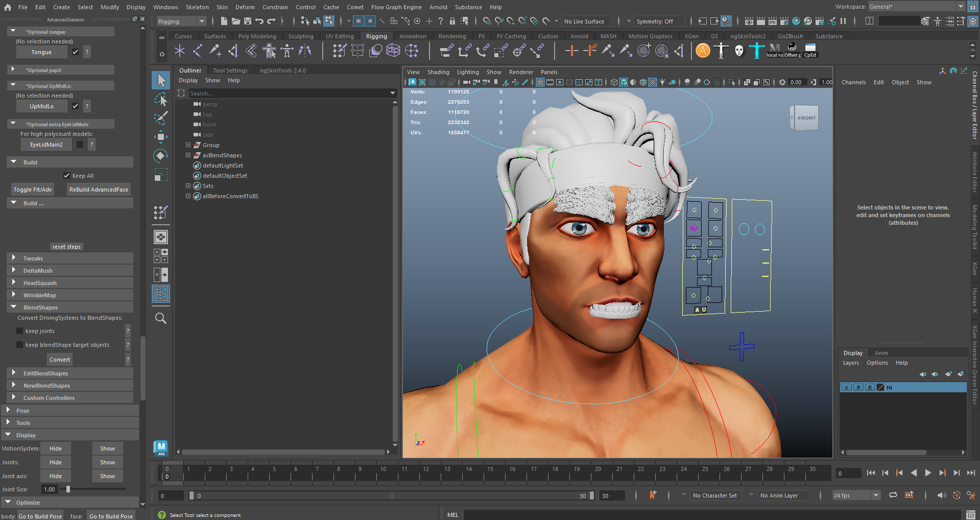Click the magnifier search icon in toolbox
980x520 pixels.
[x=161, y=318]
